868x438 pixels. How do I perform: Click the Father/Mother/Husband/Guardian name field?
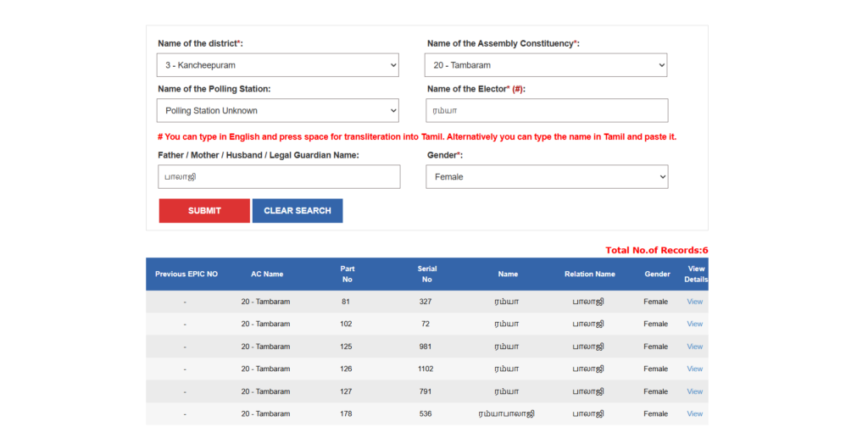point(279,177)
